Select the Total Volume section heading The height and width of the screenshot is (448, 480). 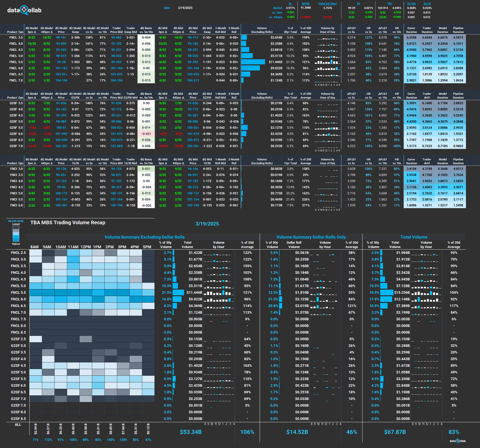(x=414, y=237)
